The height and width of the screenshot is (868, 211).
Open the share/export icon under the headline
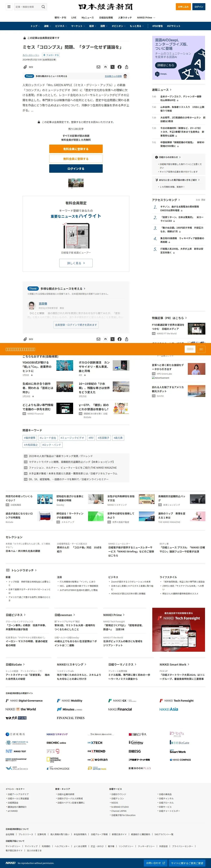(x=126, y=67)
